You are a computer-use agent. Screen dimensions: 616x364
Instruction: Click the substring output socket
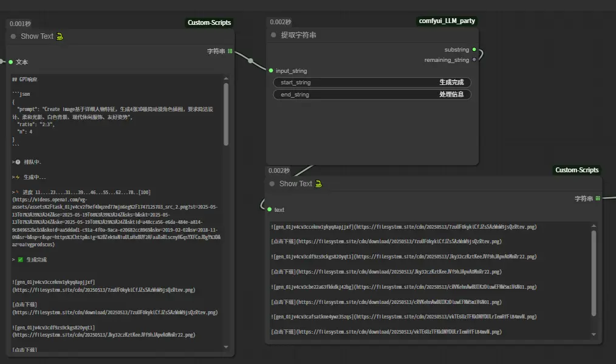click(474, 49)
